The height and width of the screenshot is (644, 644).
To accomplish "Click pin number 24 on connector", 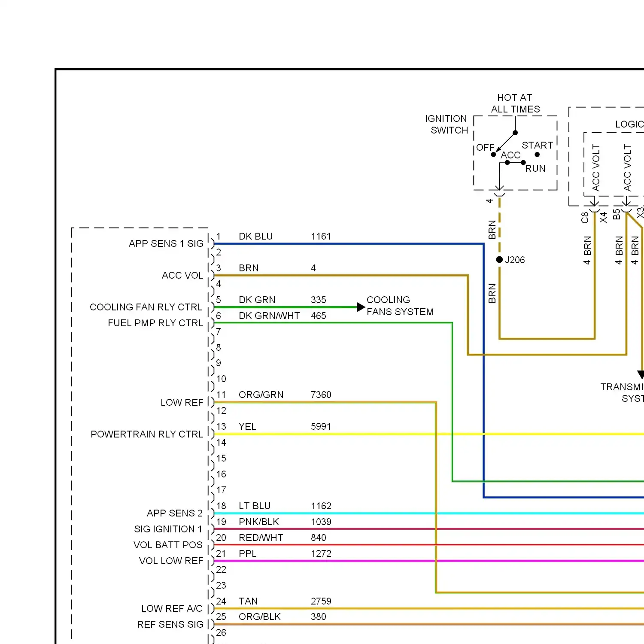I will tap(221, 601).
